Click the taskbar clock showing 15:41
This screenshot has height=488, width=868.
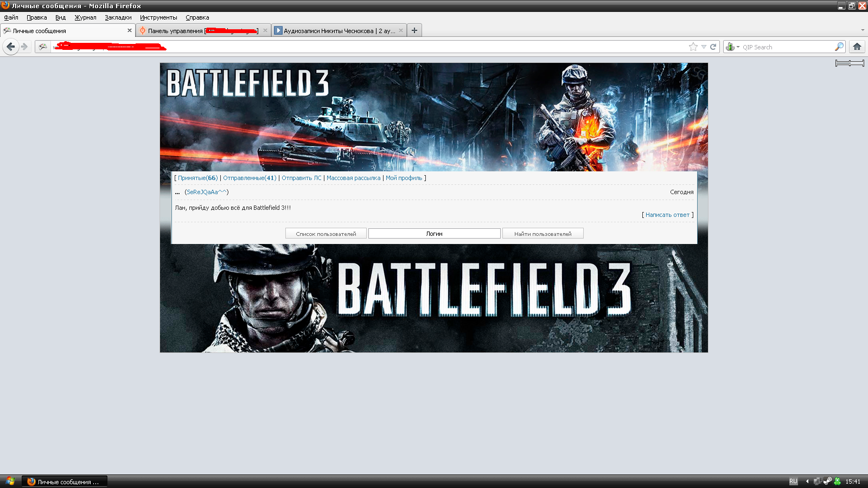click(853, 481)
